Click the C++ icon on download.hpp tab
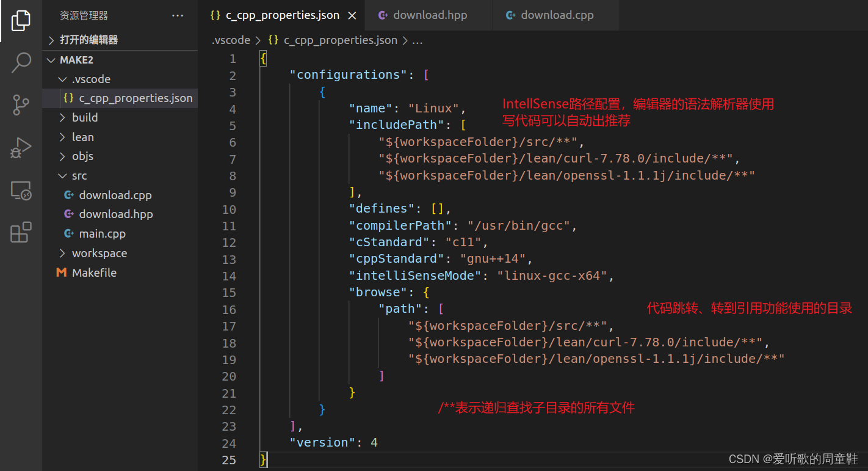868x471 pixels. point(383,15)
